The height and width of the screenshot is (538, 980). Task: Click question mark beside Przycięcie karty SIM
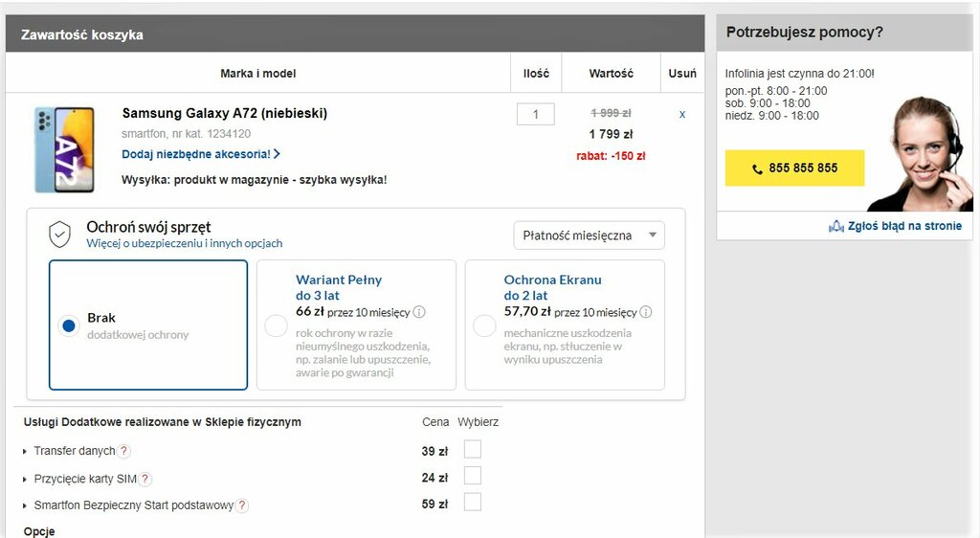tap(145, 479)
